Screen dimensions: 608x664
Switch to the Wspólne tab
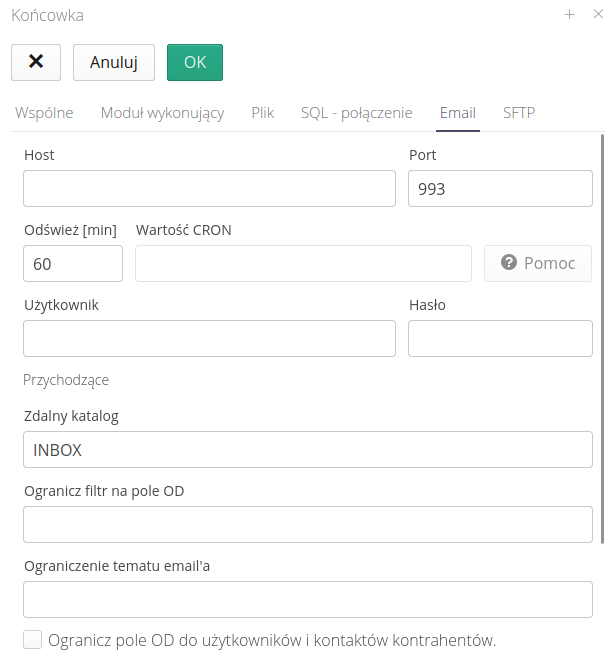point(44,113)
